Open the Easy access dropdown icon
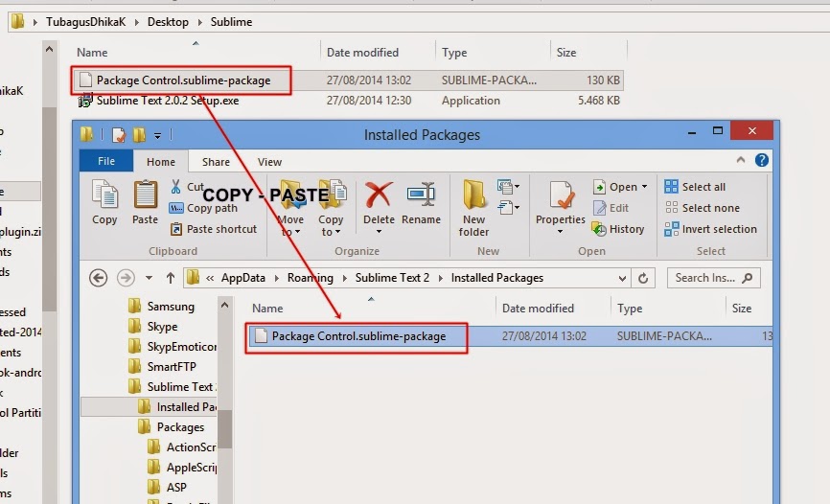The image size is (830, 504). pos(508,207)
